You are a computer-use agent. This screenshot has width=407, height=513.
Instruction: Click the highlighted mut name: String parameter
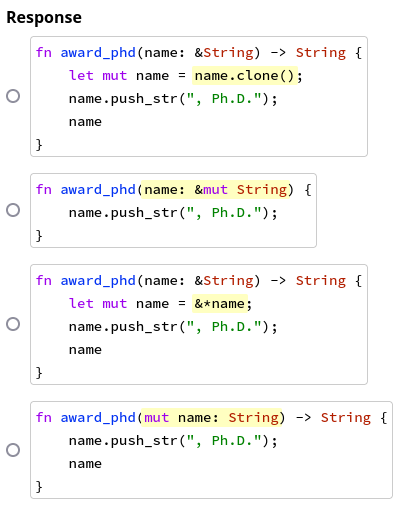click(211, 418)
